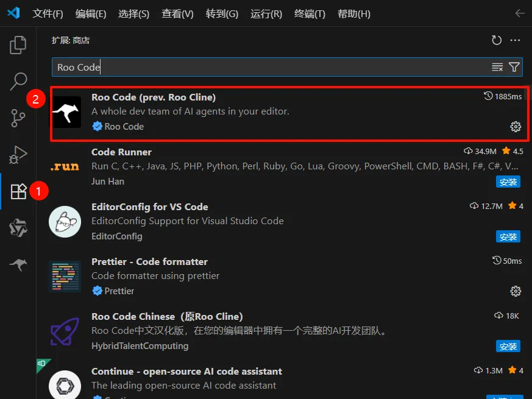Open the Source Control view
Screen dimensions: 532x399
click(18, 118)
